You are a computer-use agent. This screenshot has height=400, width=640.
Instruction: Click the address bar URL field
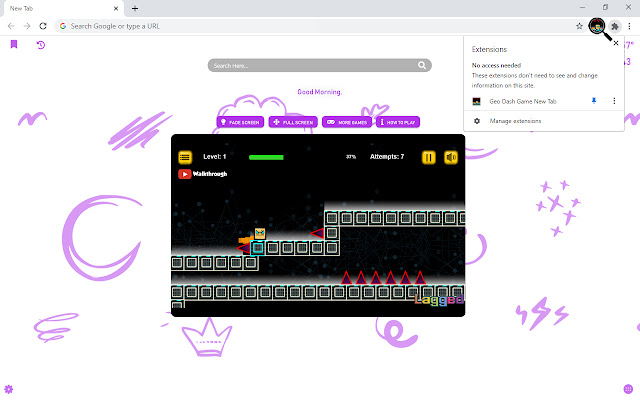tap(318, 26)
